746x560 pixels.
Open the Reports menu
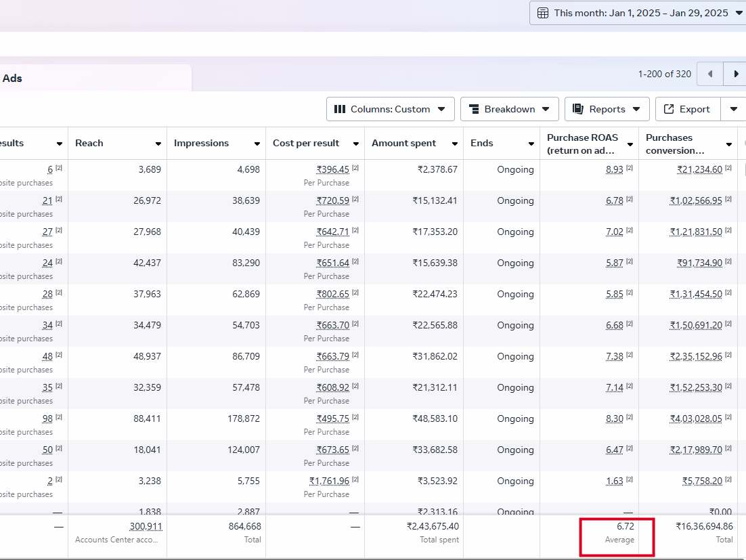(607, 109)
